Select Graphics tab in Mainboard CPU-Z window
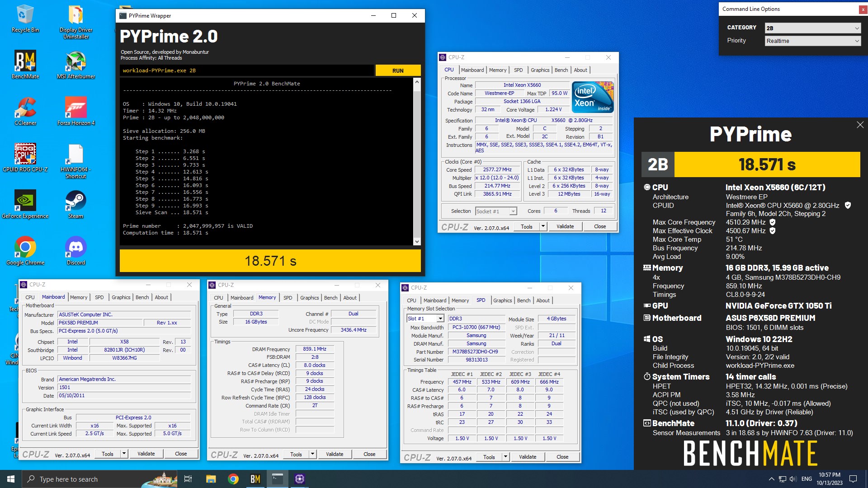The height and width of the screenshot is (488, 868). pyautogui.click(x=121, y=297)
